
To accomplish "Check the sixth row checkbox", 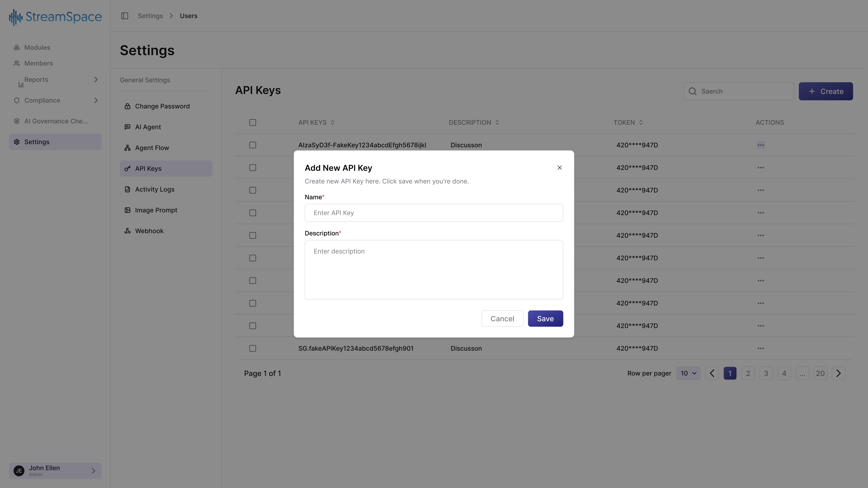I will click(x=253, y=258).
